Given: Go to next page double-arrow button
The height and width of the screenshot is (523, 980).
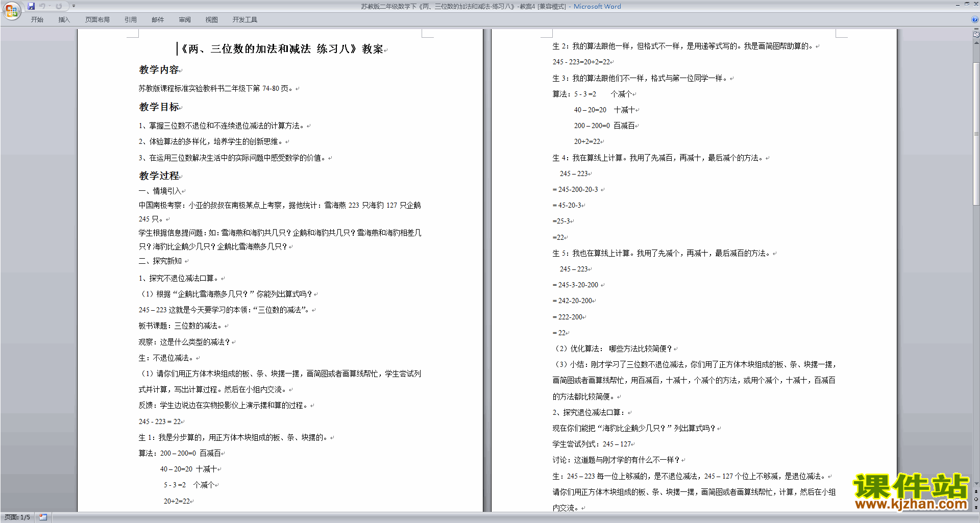Looking at the screenshot, I should (976, 507).
